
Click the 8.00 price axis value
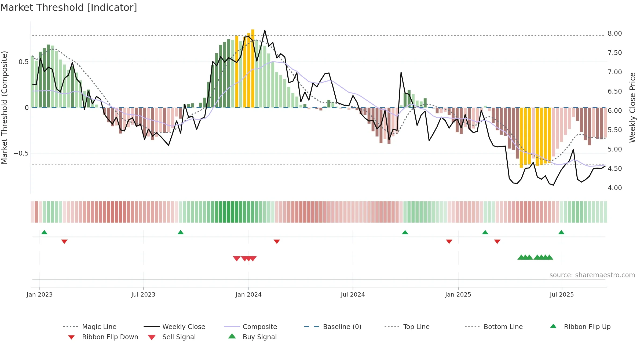click(x=615, y=34)
